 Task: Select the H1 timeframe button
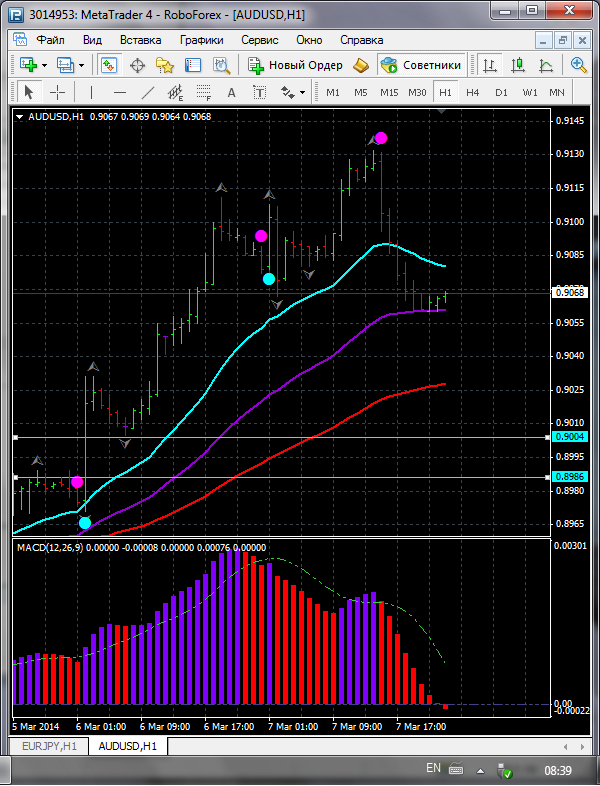(445, 93)
